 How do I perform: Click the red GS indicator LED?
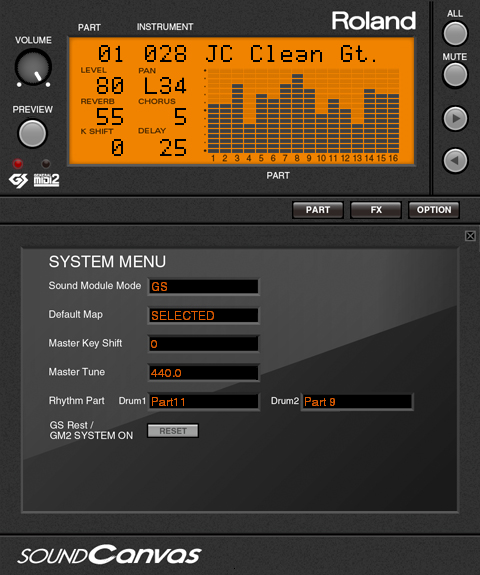(18, 164)
